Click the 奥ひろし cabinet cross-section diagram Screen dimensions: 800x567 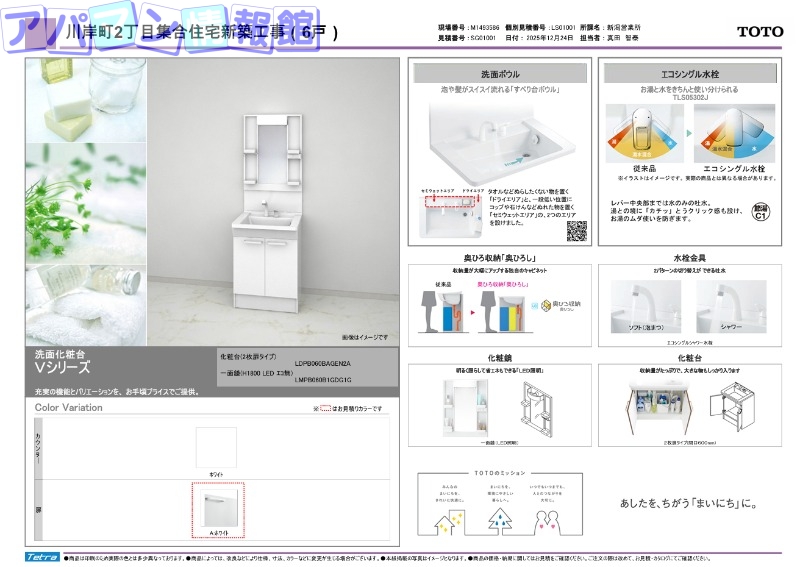click(504, 311)
